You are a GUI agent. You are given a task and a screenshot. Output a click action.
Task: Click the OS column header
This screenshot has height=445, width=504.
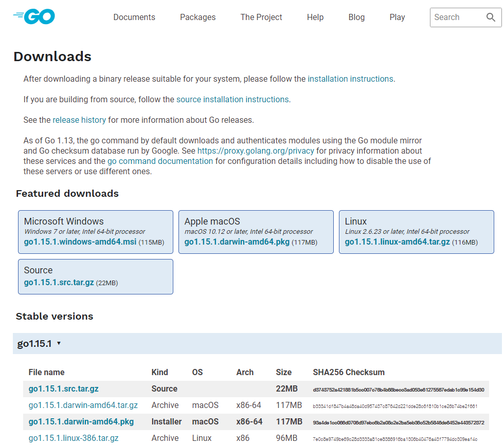pos(197,373)
